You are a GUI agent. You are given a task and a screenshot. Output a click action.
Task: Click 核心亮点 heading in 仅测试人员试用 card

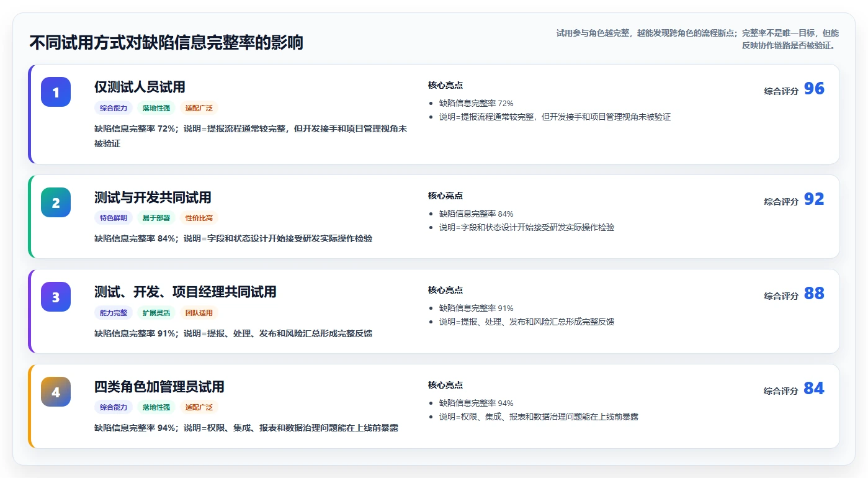pyautogui.click(x=445, y=86)
